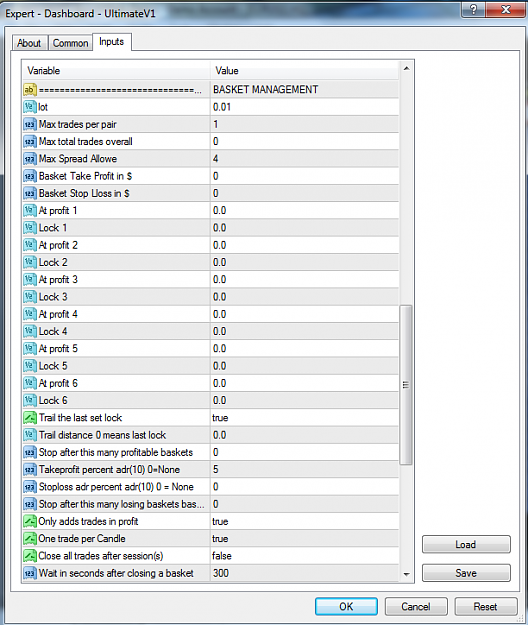The height and width of the screenshot is (625, 528).
Task: Click the double icon beside At profit 6
Action: [x=30, y=383]
